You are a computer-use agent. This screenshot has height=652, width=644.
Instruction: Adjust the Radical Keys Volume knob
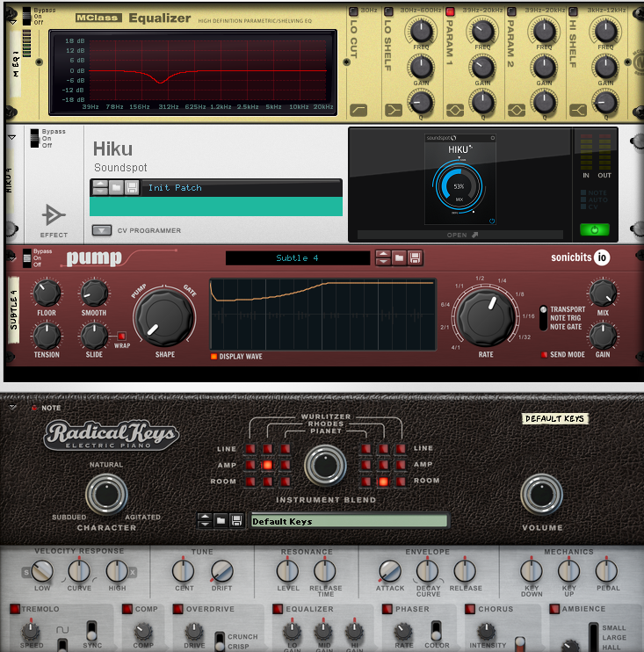[x=542, y=495]
